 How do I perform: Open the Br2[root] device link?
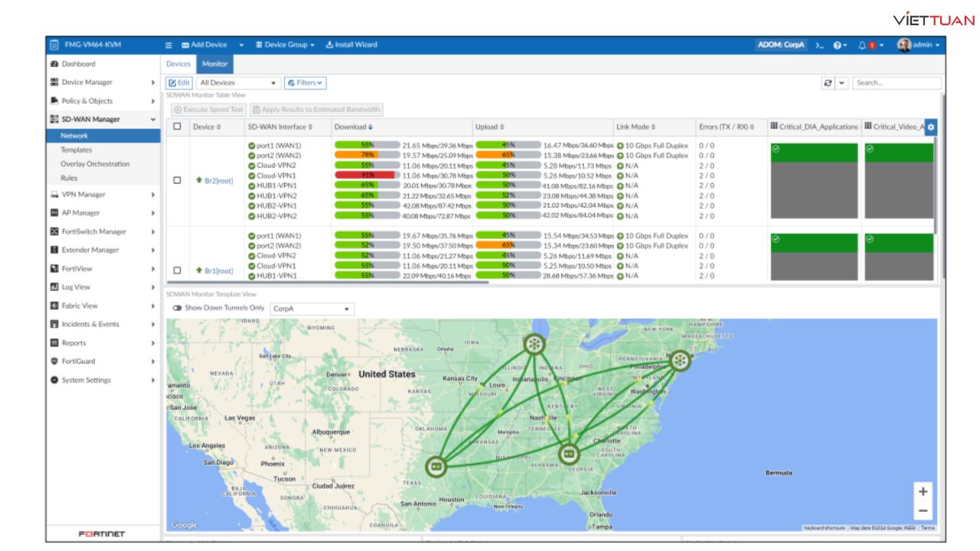(218, 181)
